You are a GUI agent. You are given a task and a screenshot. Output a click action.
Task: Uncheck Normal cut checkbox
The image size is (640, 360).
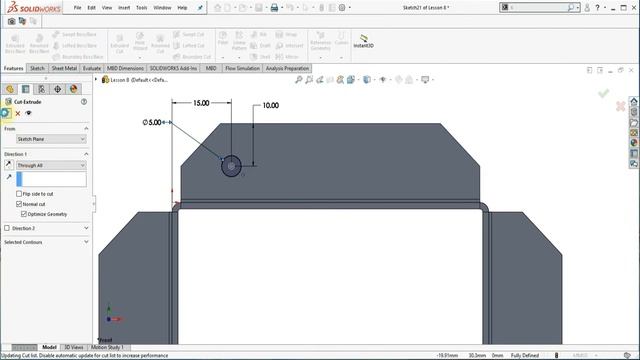(x=19, y=204)
